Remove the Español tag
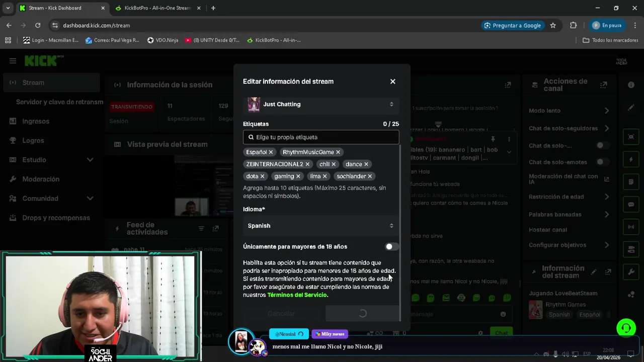 point(271,152)
